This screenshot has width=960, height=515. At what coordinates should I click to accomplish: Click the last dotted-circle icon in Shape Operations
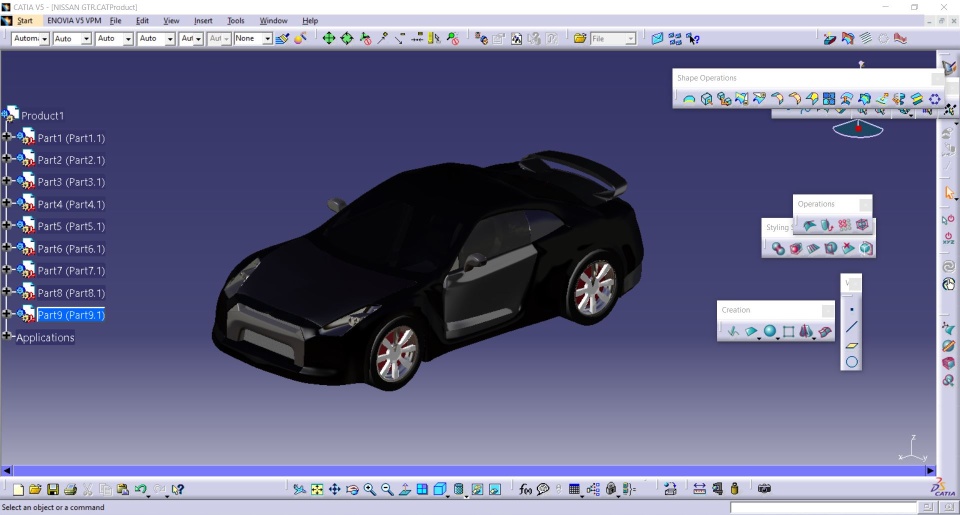pyautogui.click(x=934, y=99)
